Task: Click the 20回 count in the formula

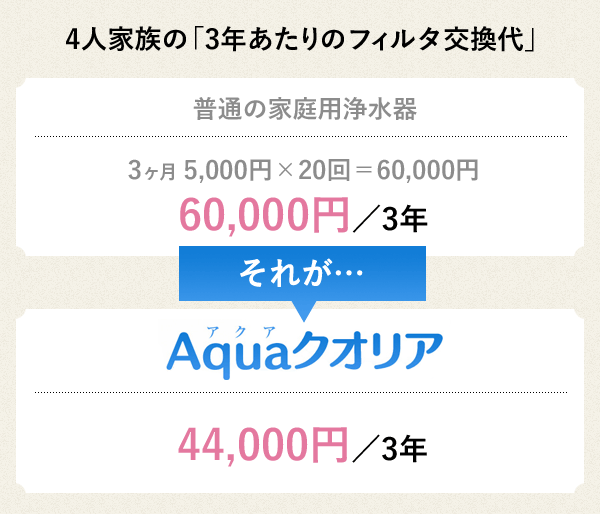Action: pos(324,170)
